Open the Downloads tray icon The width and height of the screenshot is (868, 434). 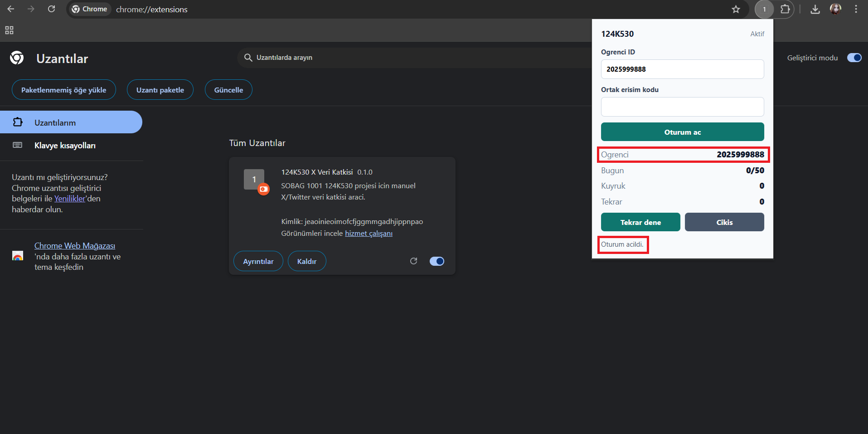(815, 9)
